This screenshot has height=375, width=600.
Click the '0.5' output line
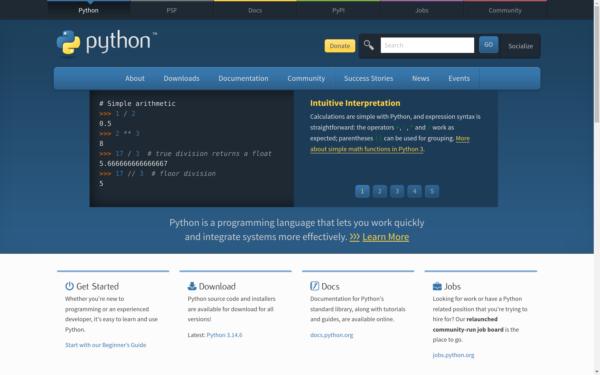pyautogui.click(x=105, y=124)
